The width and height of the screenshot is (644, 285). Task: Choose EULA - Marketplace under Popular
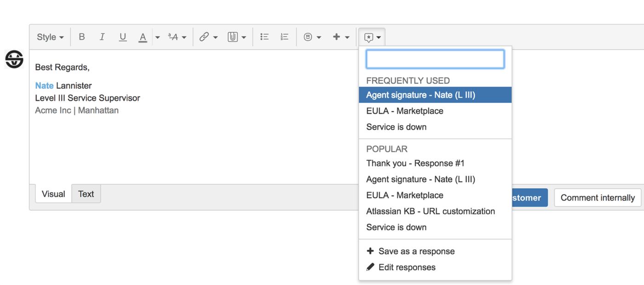[x=435, y=195]
